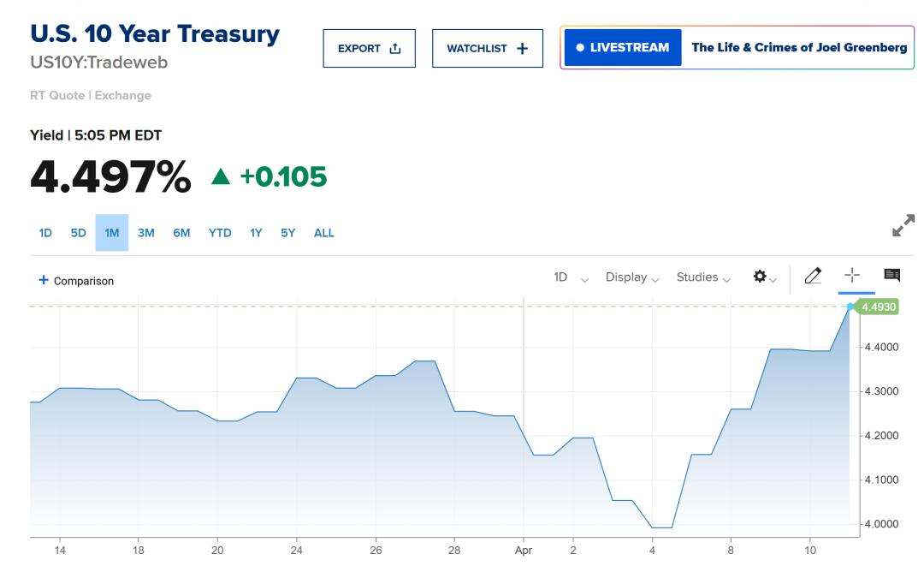Click the Watchlist plus icon
924x572 pixels.
click(x=523, y=49)
